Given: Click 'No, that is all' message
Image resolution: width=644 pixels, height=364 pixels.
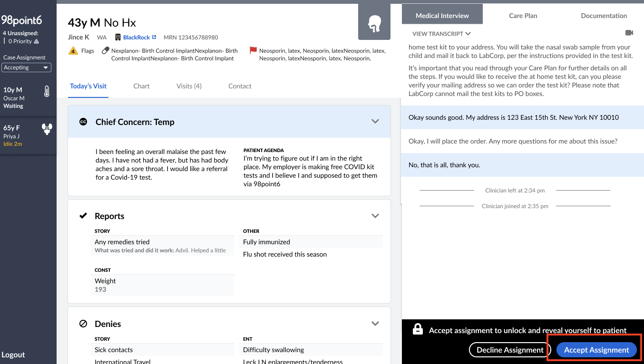Looking at the screenshot, I should click(x=522, y=165).
